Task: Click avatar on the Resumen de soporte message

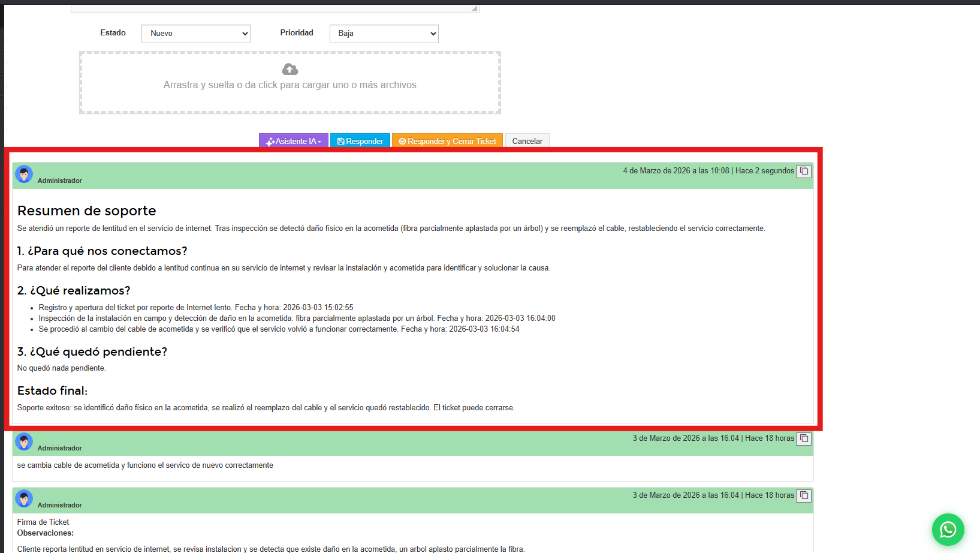Action: [24, 175]
